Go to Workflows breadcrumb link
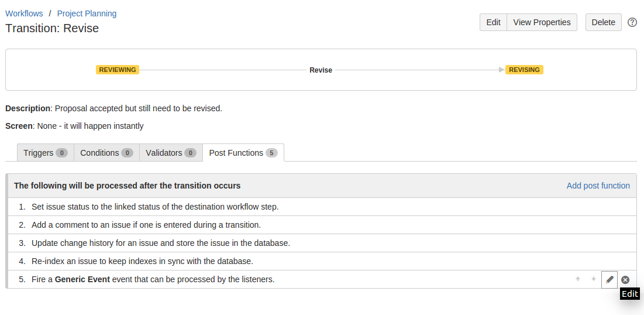Viewport: 644px width, 315px height. (24, 13)
